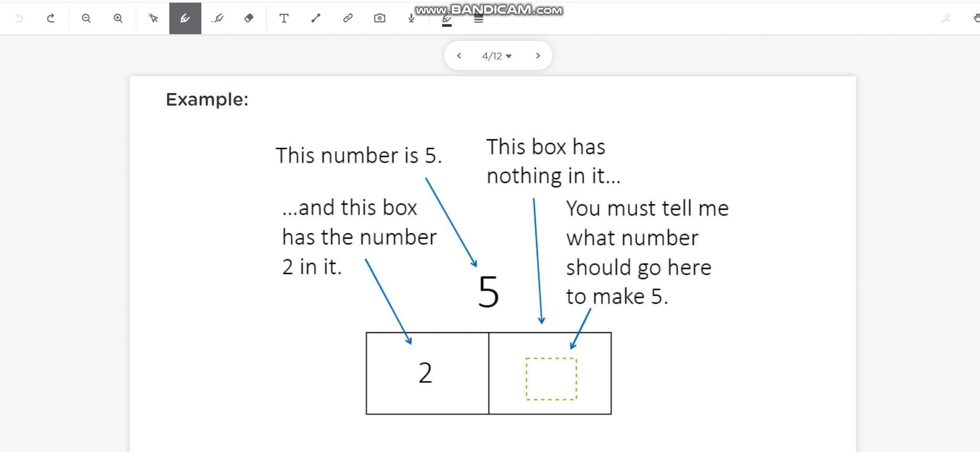Image resolution: width=980 pixels, height=452 pixels.
Task: Click the text 'You must tell me'
Action: coord(647,209)
